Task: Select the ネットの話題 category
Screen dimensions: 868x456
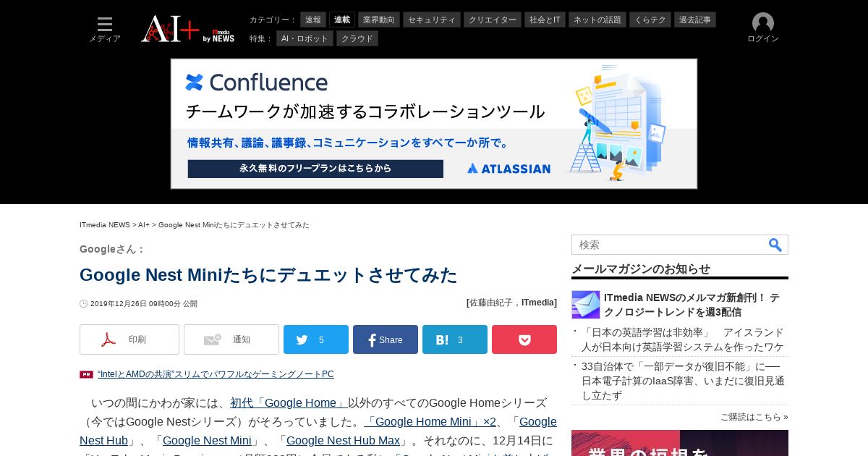Action: [597, 20]
